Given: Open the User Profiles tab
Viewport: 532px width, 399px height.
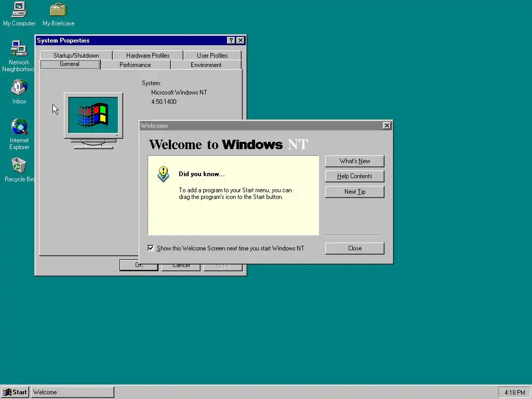Looking at the screenshot, I should (212, 55).
